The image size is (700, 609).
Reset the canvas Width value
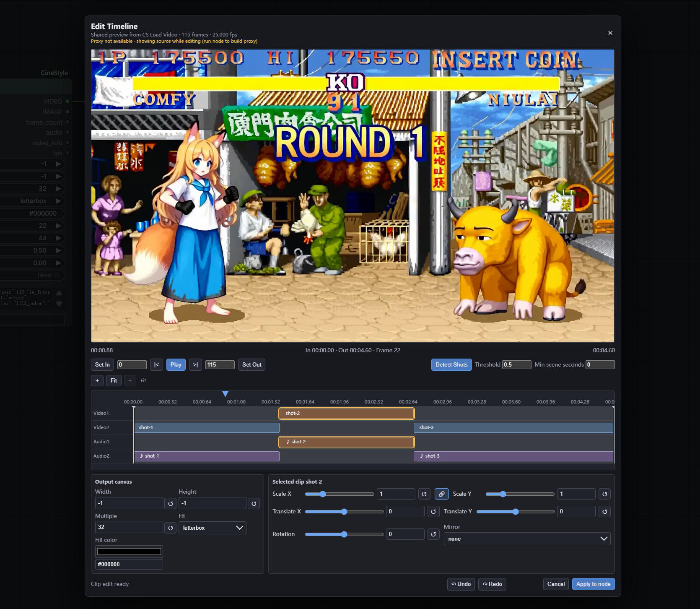[170, 503]
